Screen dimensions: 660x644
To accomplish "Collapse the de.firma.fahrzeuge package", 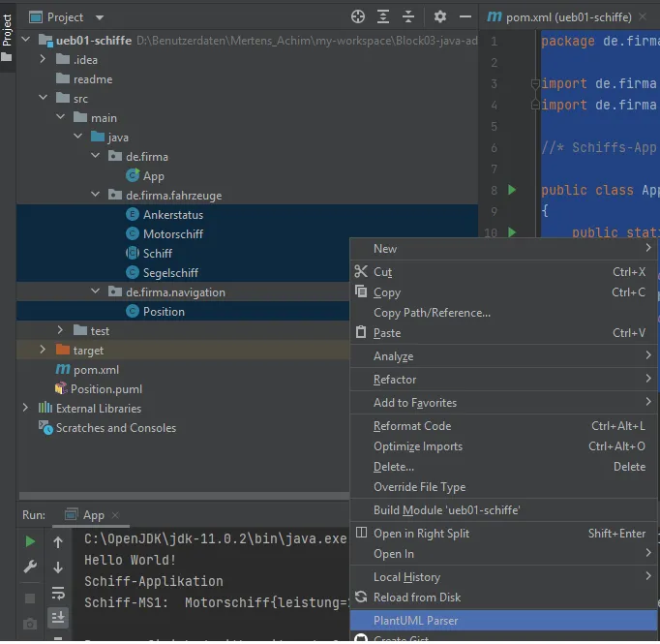I will click(x=96, y=195).
